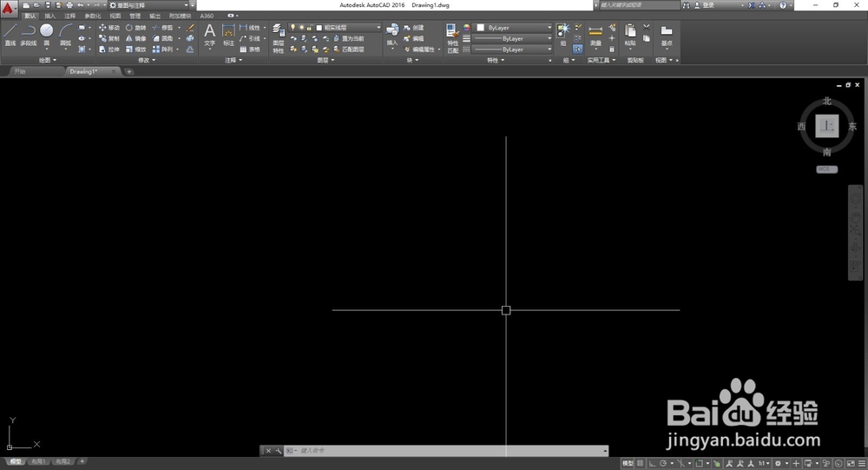The height and width of the screenshot is (470, 868).
Task: Select the Dimension (标注) tool
Action: coord(228,35)
